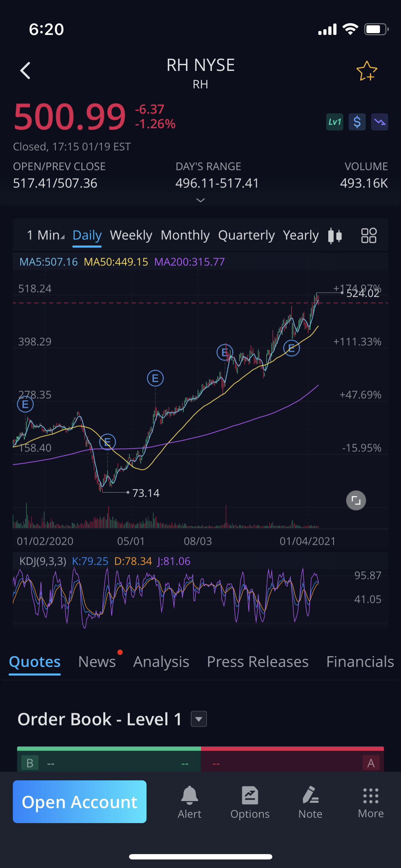Open candlestick chart type settings
401x868 pixels.
335,236
